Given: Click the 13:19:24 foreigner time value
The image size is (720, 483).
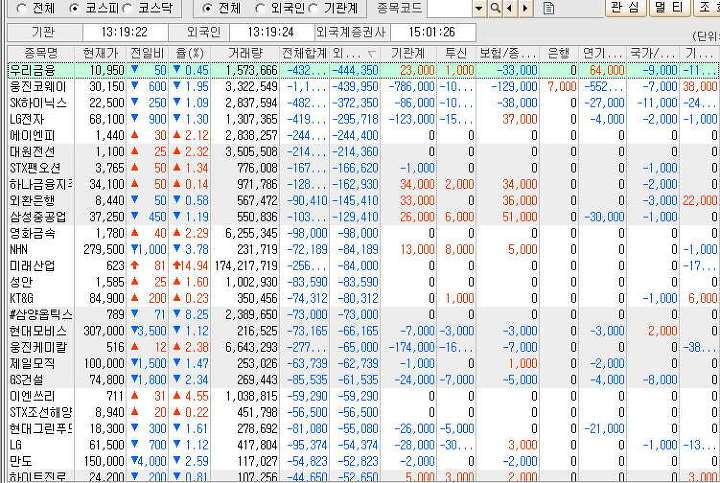Looking at the screenshot, I should point(270,32).
